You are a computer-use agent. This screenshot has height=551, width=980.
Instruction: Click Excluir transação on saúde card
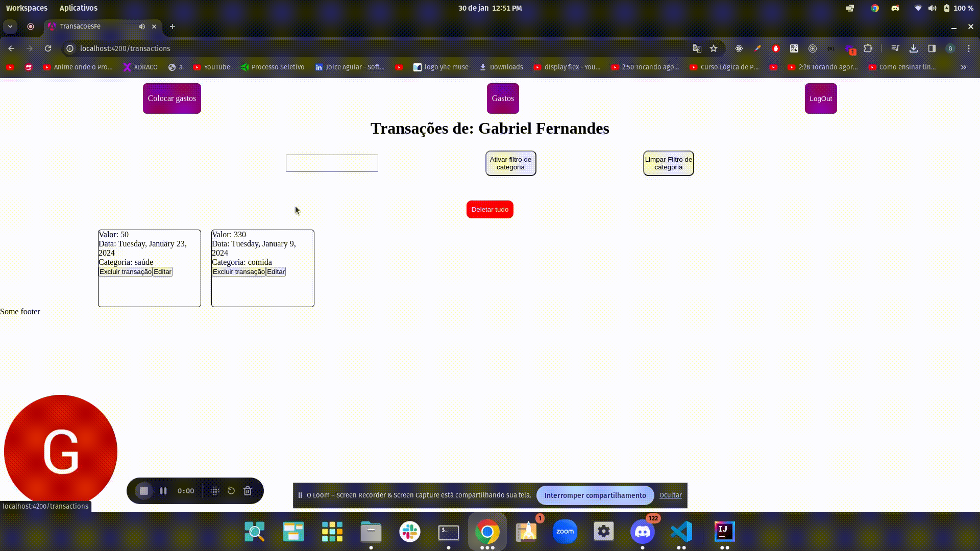pyautogui.click(x=125, y=271)
